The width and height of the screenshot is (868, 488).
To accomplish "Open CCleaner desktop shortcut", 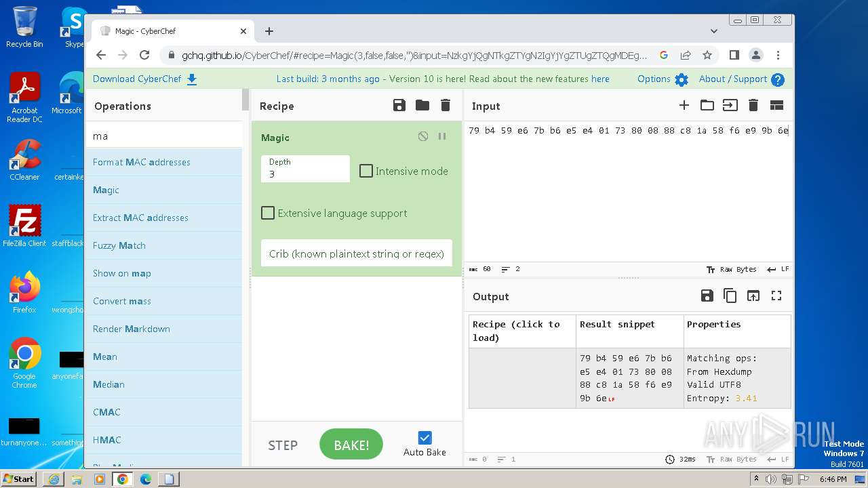I will click(24, 160).
